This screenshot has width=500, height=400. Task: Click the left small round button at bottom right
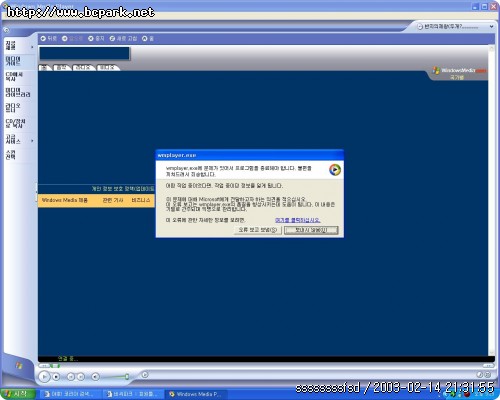pyautogui.click(x=480, y=375)
